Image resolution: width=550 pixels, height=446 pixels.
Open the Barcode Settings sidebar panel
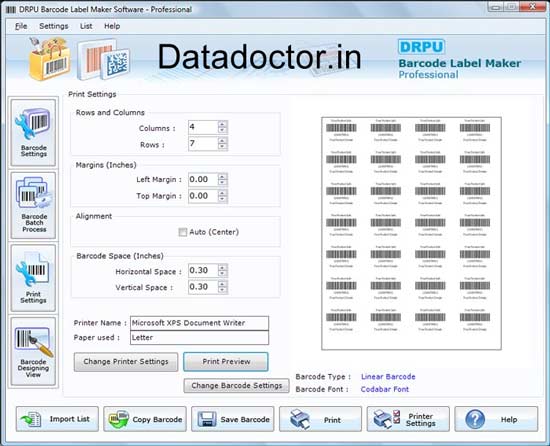[x=33, y=133]
